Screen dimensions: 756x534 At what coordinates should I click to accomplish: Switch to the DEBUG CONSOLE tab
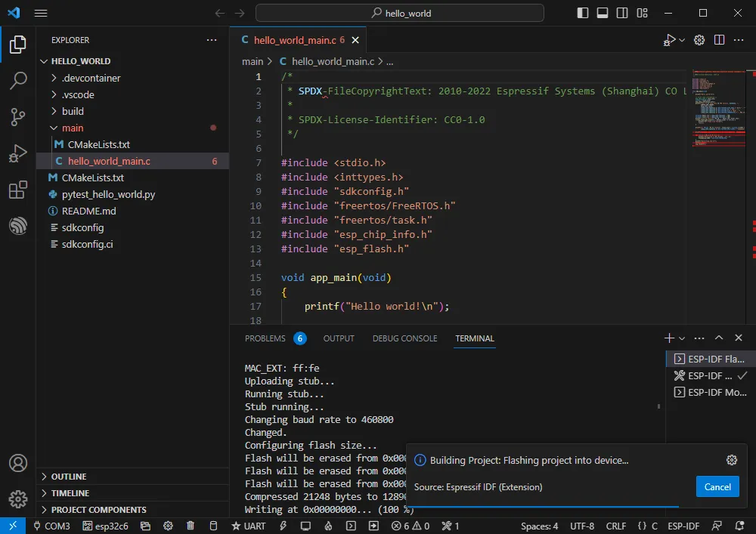[x=404, y=338]
